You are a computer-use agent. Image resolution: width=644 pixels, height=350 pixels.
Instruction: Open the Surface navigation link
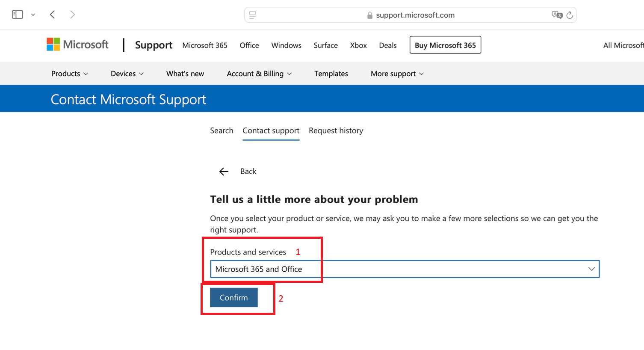tap(325, 45)
